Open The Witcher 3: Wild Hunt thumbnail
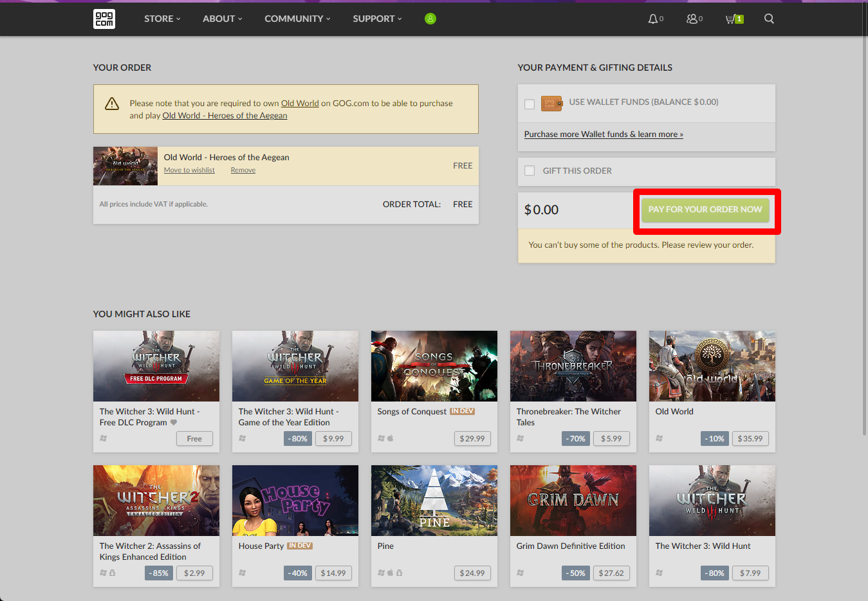This screenshot has width=868, height=601. (x=712, y=501)
